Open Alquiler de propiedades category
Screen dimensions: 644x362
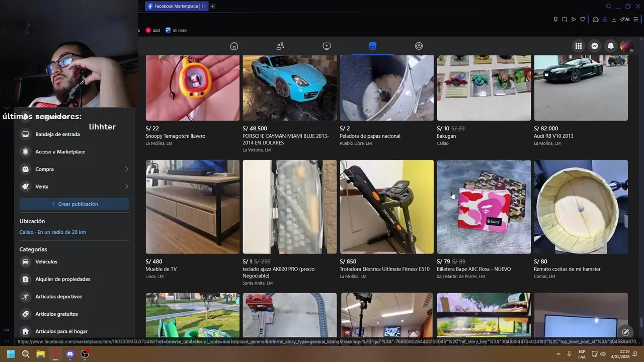[74, 279]
